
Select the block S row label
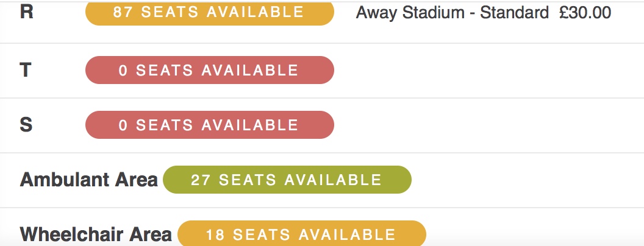[x=26, y=125]
